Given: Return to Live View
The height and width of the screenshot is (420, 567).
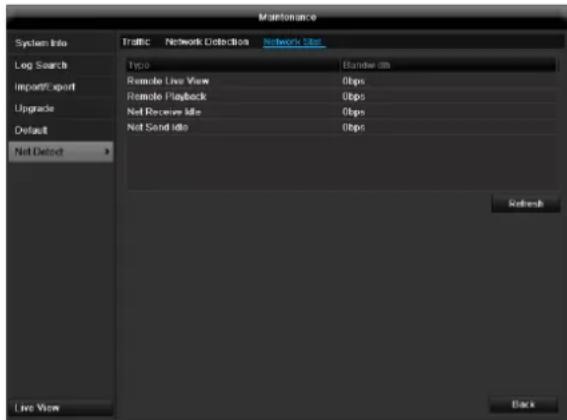Looking at the screenshot, I should pos(61,408).
